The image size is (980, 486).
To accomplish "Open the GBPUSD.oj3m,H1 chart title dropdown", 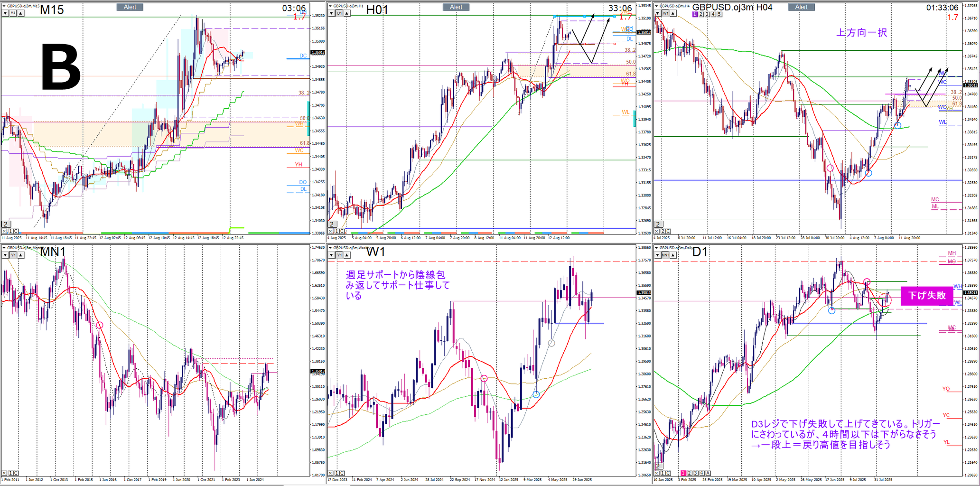I will [331, 6].
